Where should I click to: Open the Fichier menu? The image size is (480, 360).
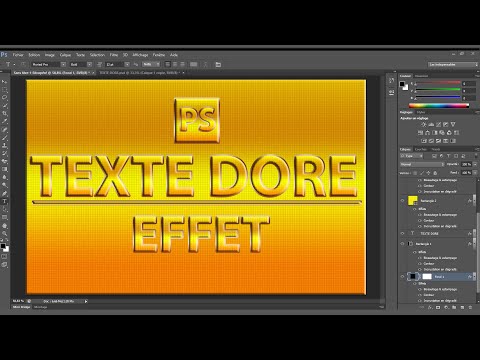coord(18,55)
